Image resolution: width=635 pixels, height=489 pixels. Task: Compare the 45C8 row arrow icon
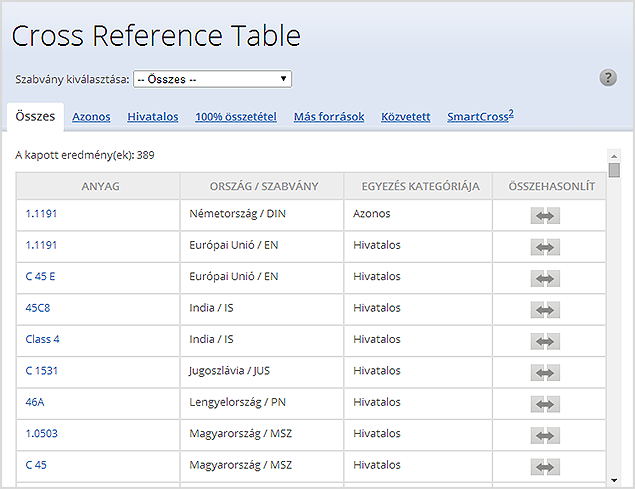tap(545, 310)
